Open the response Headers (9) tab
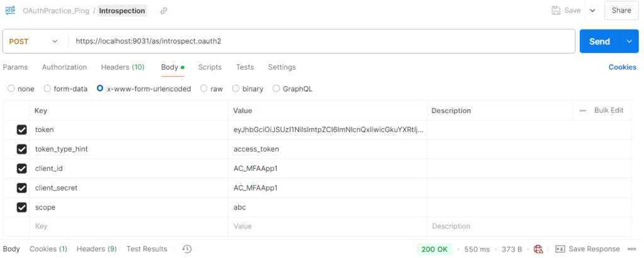The image size is (644, 258). click(97, 249)
